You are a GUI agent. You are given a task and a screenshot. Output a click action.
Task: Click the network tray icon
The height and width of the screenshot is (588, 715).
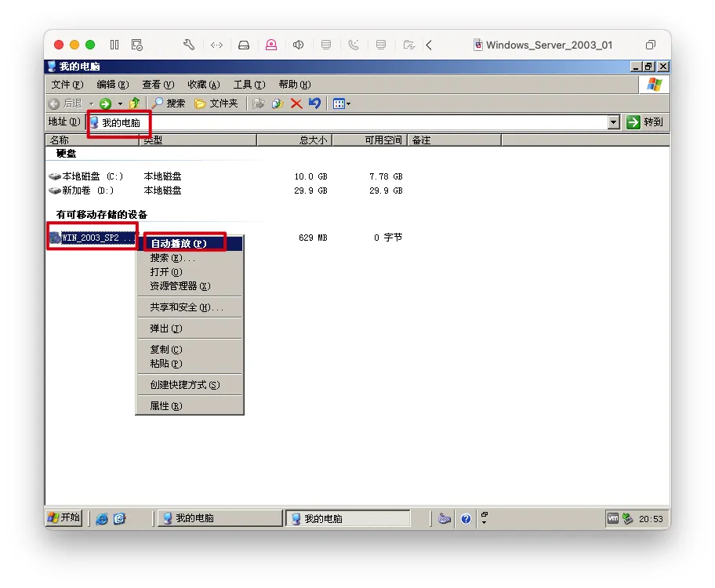(628, 519)
